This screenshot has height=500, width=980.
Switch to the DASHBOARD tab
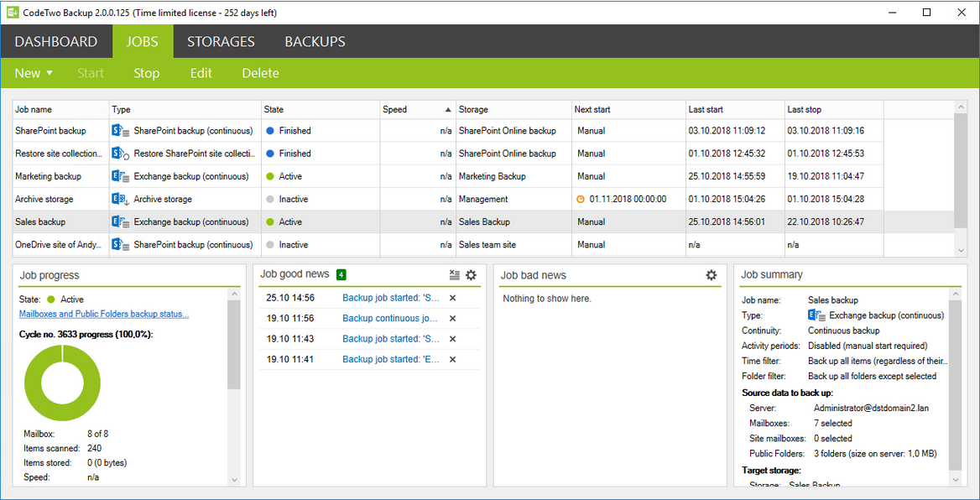click(55, 41)
